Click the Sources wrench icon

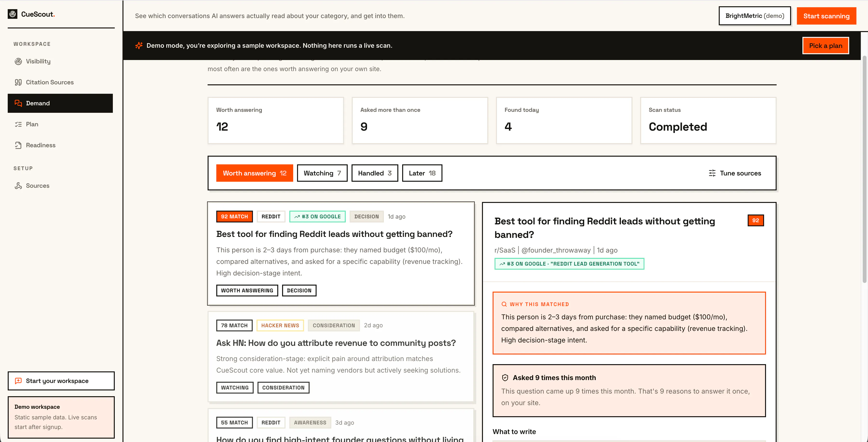18,186
